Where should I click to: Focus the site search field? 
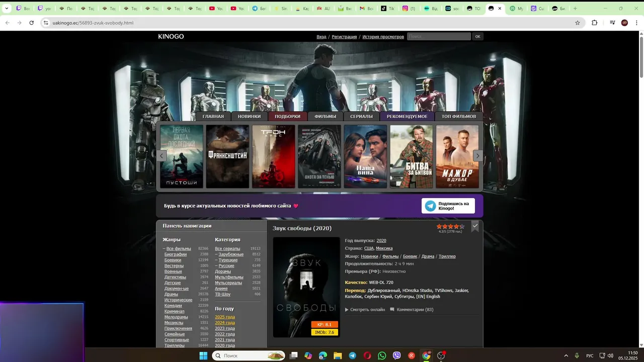tap(439, 36)
